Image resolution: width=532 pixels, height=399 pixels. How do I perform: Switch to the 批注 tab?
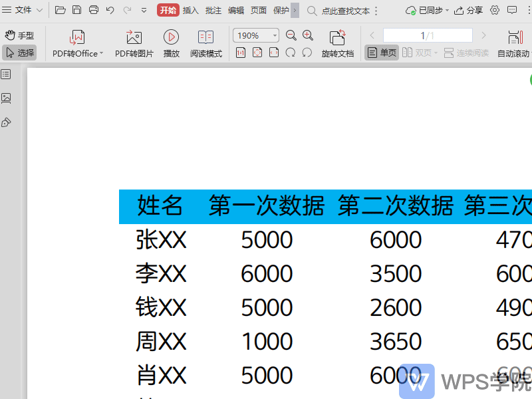(x=213, y=11)
